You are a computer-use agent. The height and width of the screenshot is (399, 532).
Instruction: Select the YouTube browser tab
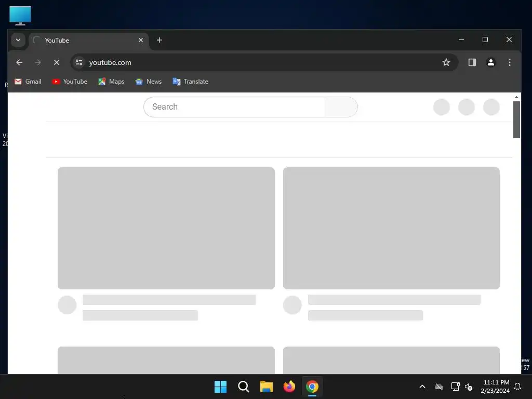pyautogui.click(x=88, y=41)
